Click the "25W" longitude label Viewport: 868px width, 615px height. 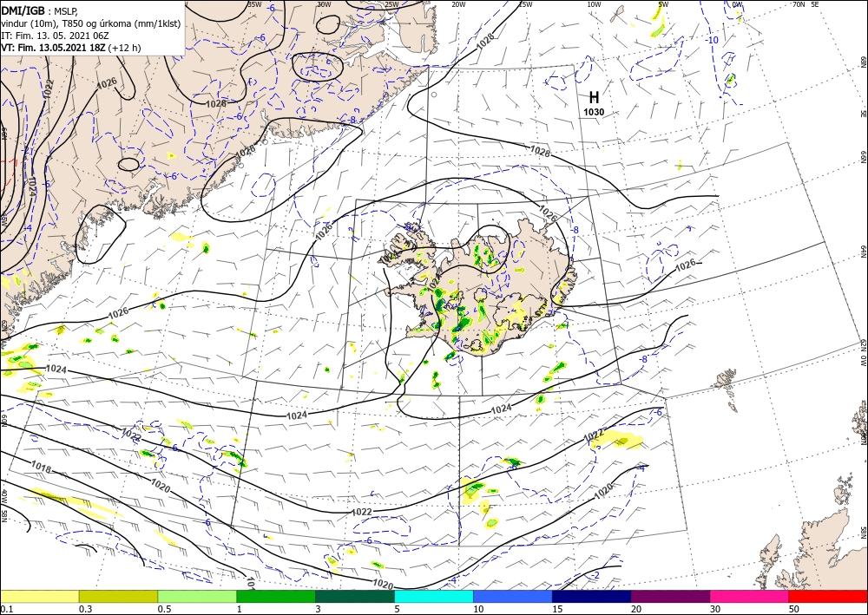pos(391,4)
